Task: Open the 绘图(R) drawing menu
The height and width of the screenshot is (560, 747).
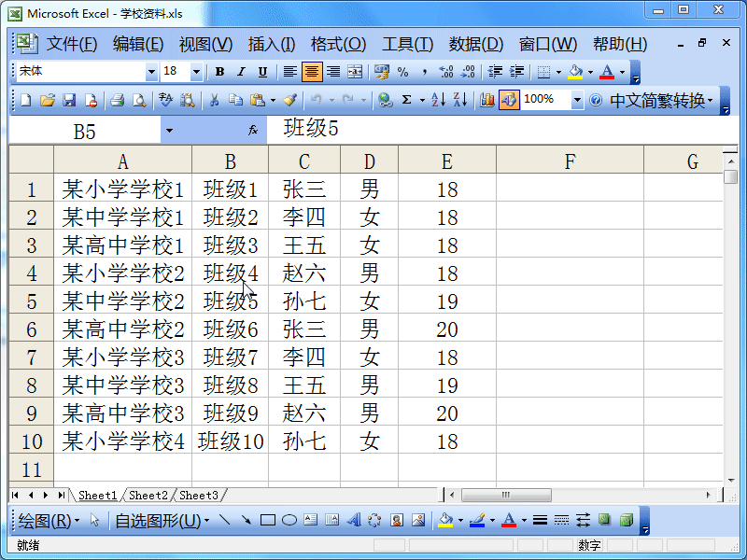Action: [49, 521]
